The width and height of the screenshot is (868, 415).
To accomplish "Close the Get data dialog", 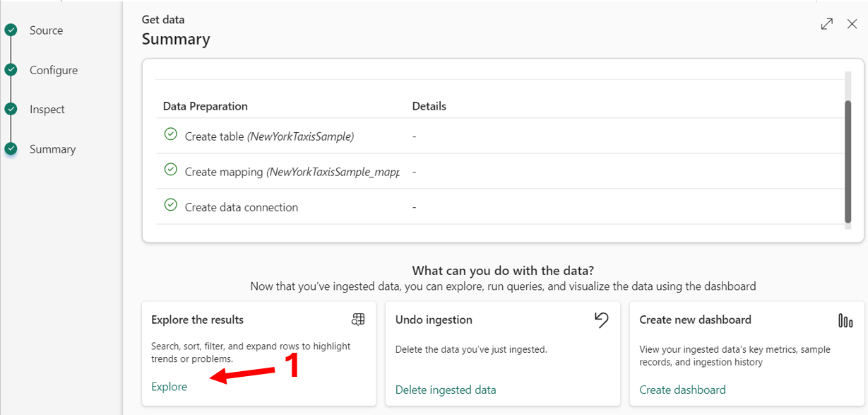I will 852,24.
